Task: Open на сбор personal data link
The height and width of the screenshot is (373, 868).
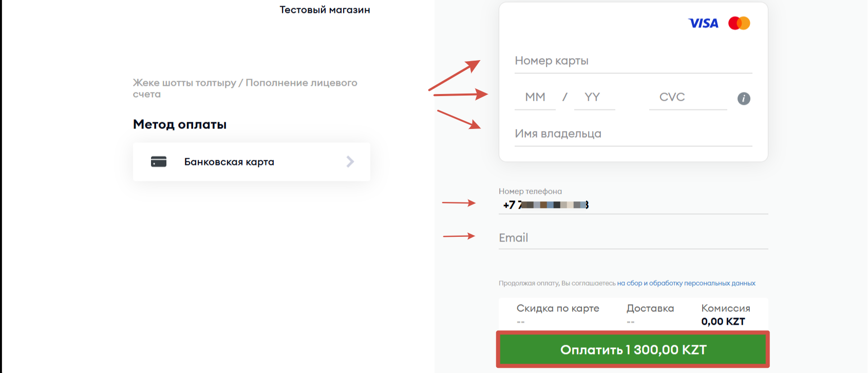Action: pos(630,283)
